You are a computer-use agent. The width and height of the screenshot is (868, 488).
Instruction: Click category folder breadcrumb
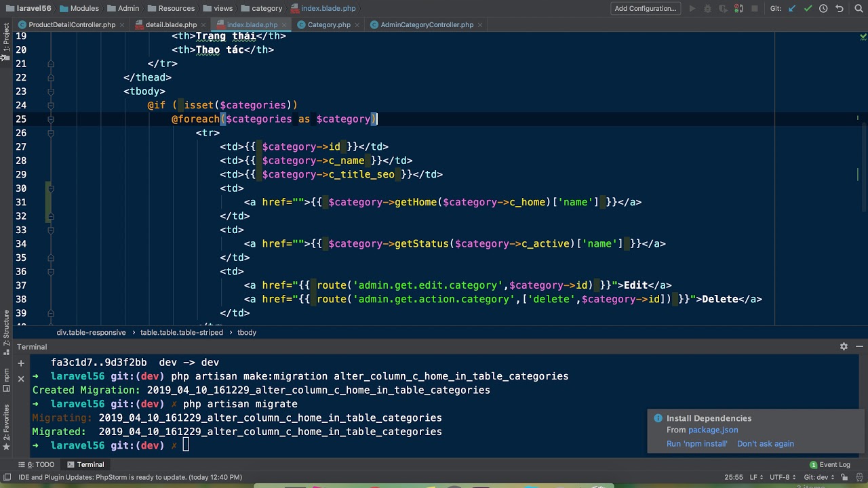[x=261, y=9]
